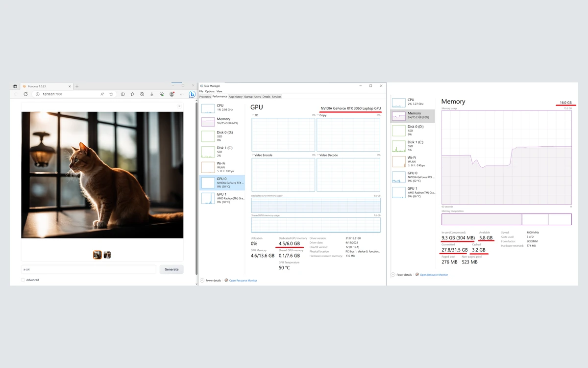Click the generated cat image preview
This screenshot has width=588, height=368.
pyautogui.click(x=102, y=175)
